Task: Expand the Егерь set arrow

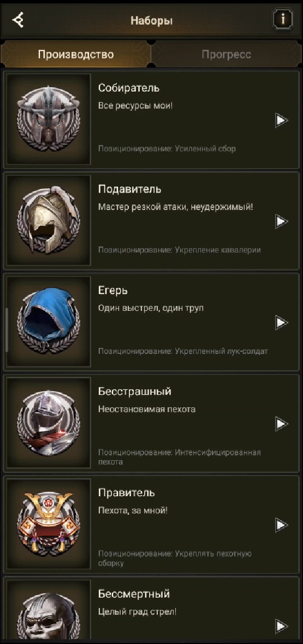Action: [x=281, y=322]
